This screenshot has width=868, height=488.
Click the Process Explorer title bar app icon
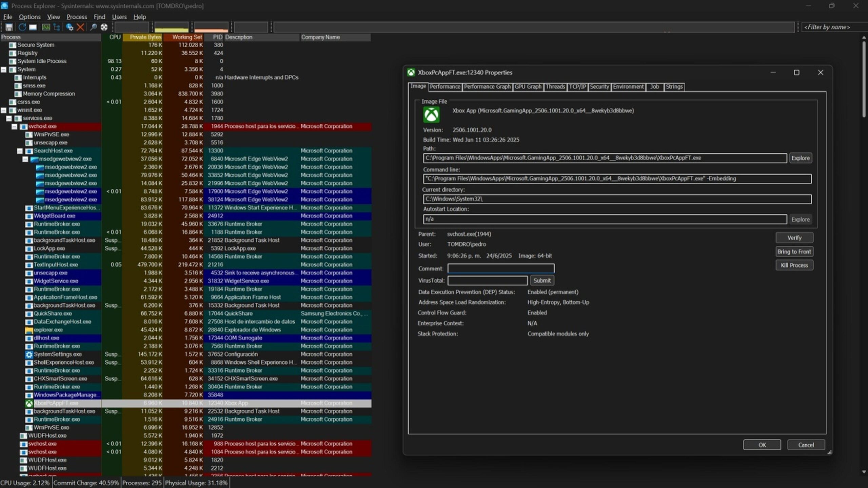(4, 5)
